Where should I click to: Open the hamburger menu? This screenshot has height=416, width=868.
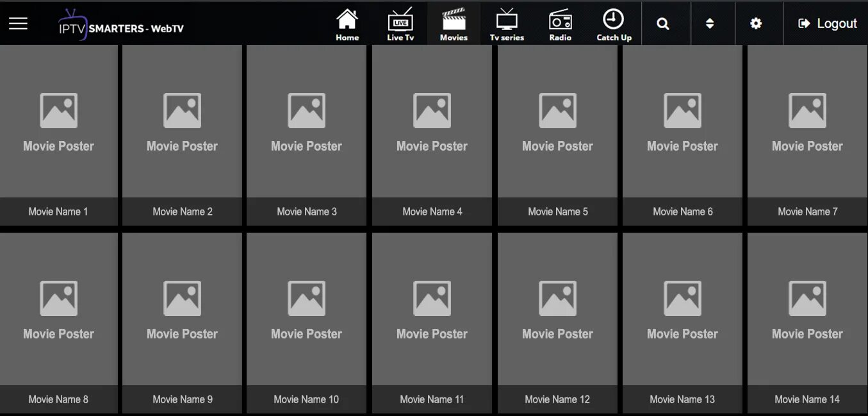18,24
